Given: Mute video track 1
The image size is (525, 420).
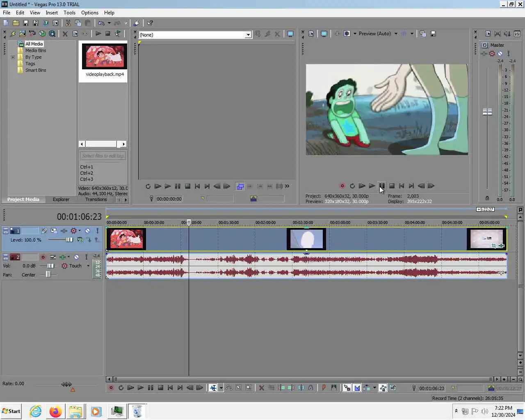Looking at the screenshot, I should [x=87, y=231].
